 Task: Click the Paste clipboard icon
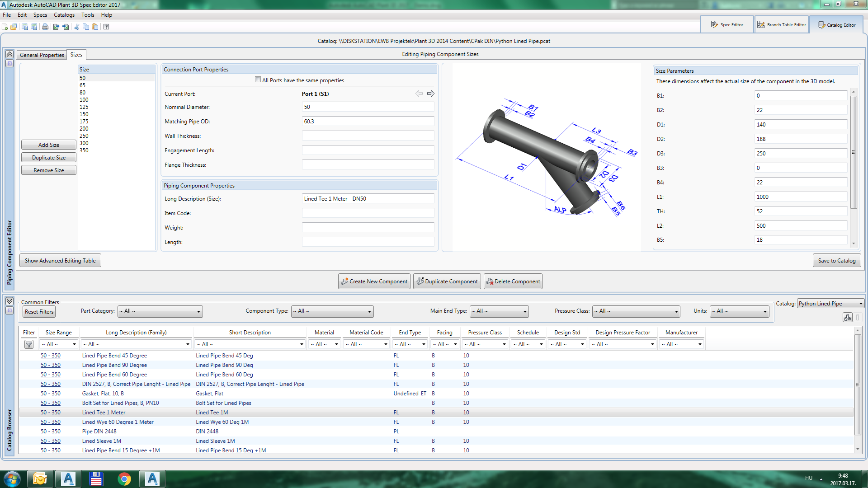(95, 27)
